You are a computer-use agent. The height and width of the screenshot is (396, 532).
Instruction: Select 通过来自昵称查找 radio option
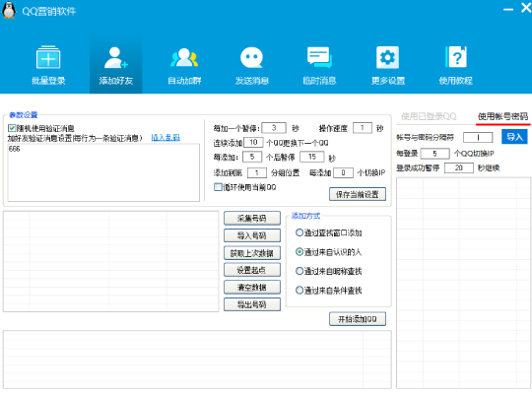[299, 271]
